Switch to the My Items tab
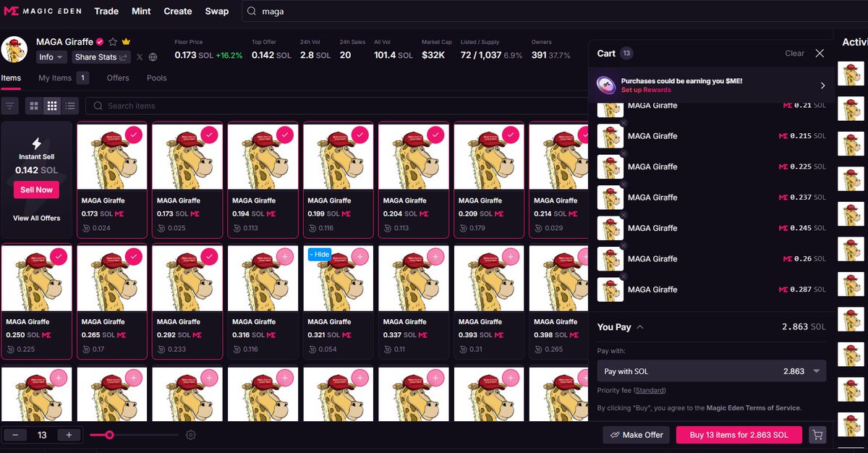The image size is (868, 453). pyautogui.click(x=63, y=78)
